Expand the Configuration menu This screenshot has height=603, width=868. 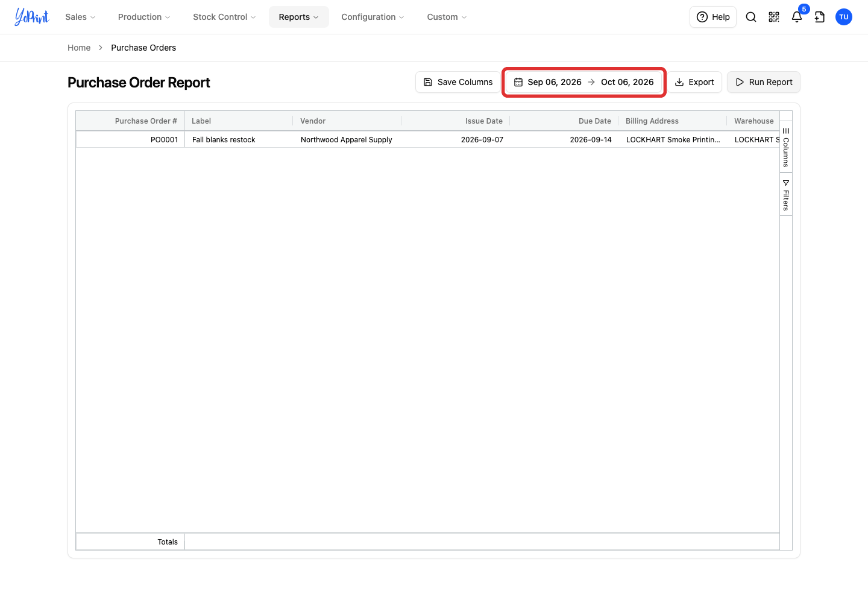coord(373,17)
